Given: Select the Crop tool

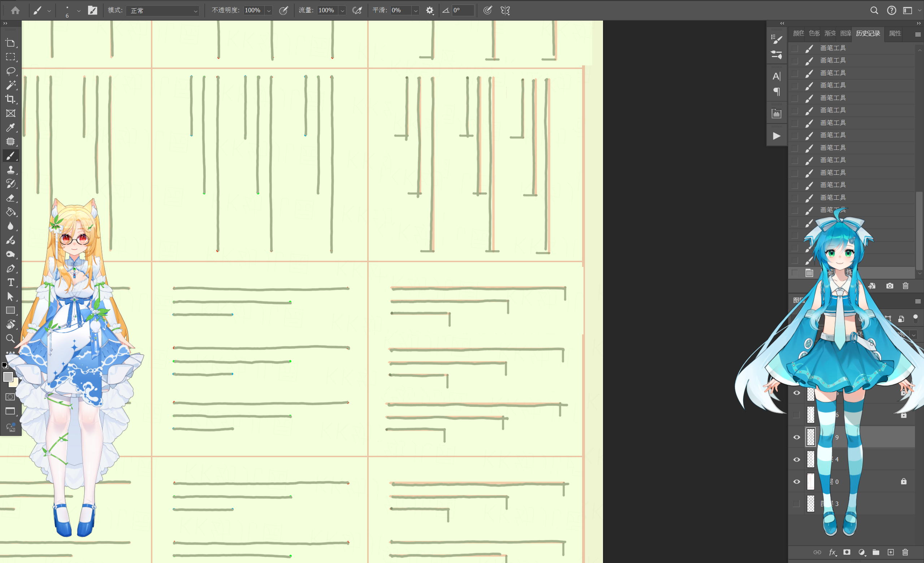Looking at the screenshot, I should click(x=10, y=99).
